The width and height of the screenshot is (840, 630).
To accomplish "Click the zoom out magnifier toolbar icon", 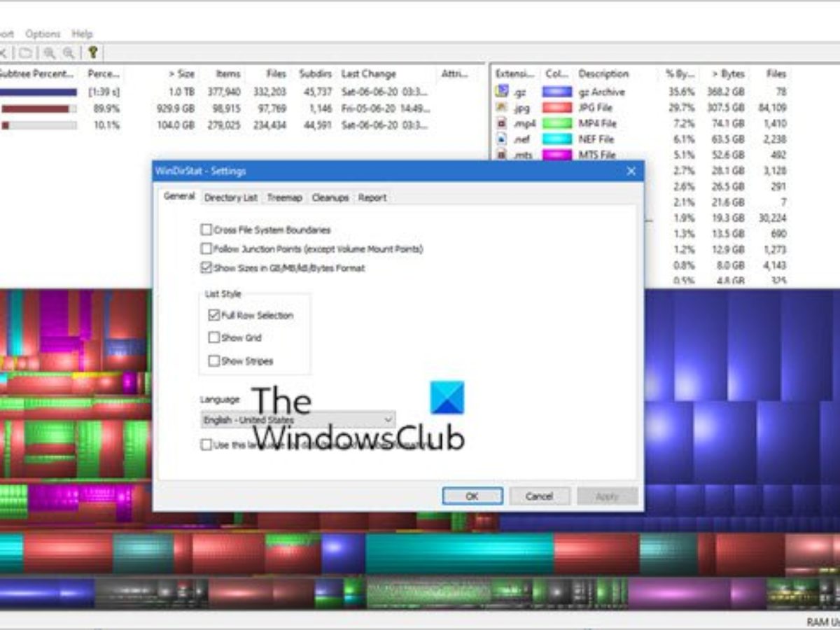I will click(x=69, y=52).
